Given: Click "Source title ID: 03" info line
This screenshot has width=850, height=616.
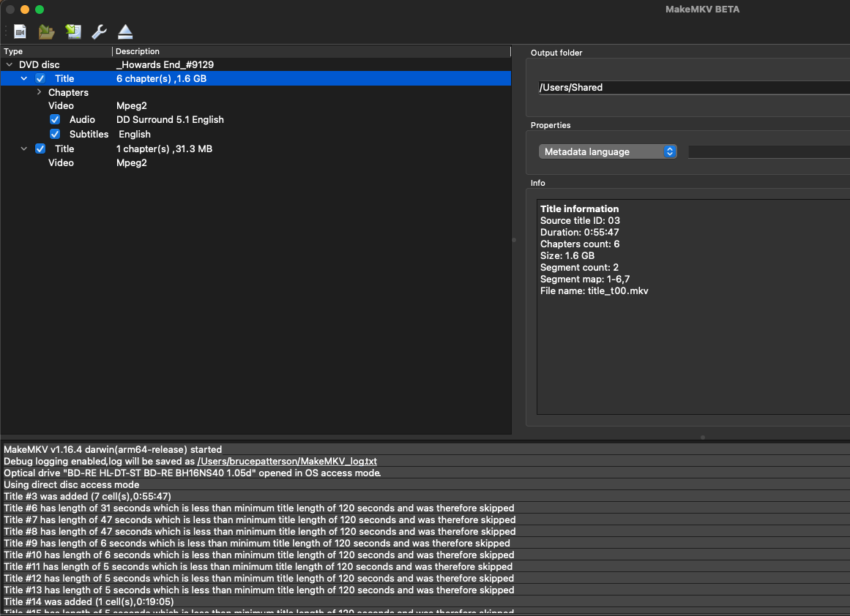Looking at the screenshot, I should [x=580, y=220].
